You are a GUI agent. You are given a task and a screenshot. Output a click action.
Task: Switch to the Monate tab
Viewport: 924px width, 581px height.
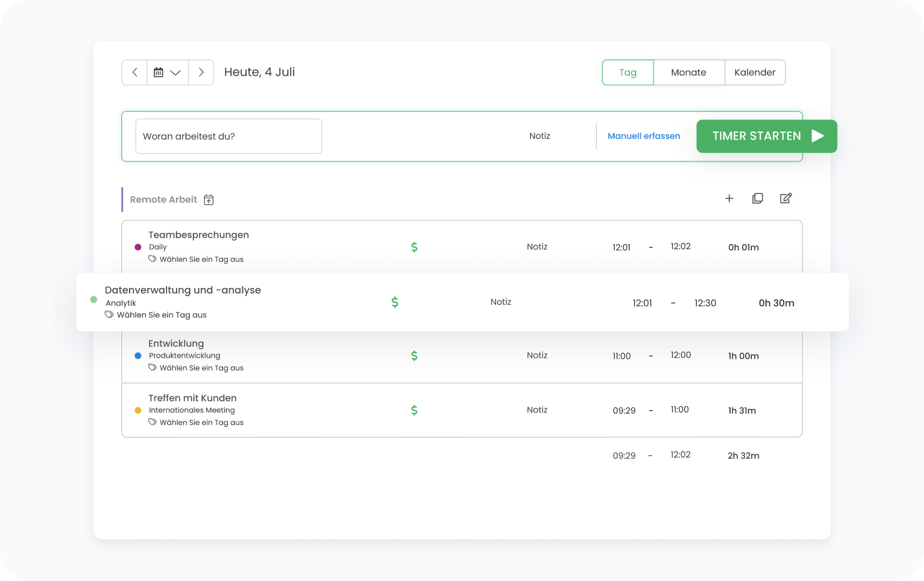689,73
